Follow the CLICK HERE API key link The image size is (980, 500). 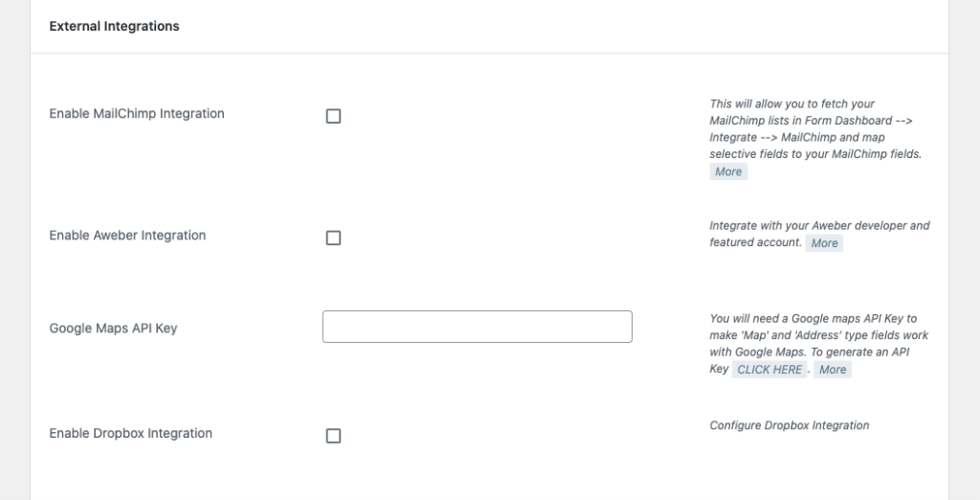pos(769,370)
